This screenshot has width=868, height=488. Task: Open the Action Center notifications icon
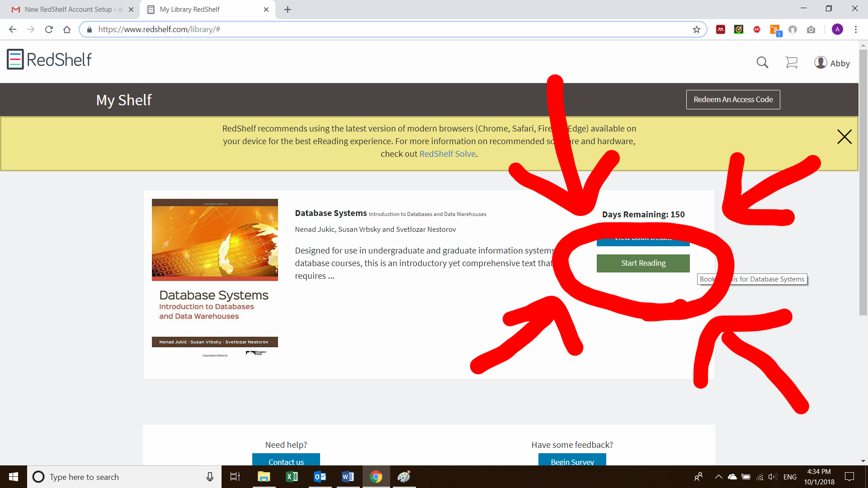point(849,477)
